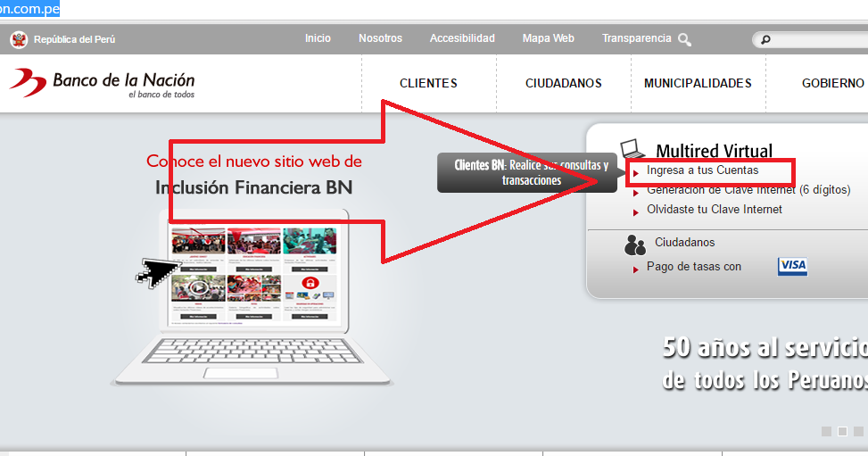Open Generación de Clave Internet link

(x=748, y=189)
